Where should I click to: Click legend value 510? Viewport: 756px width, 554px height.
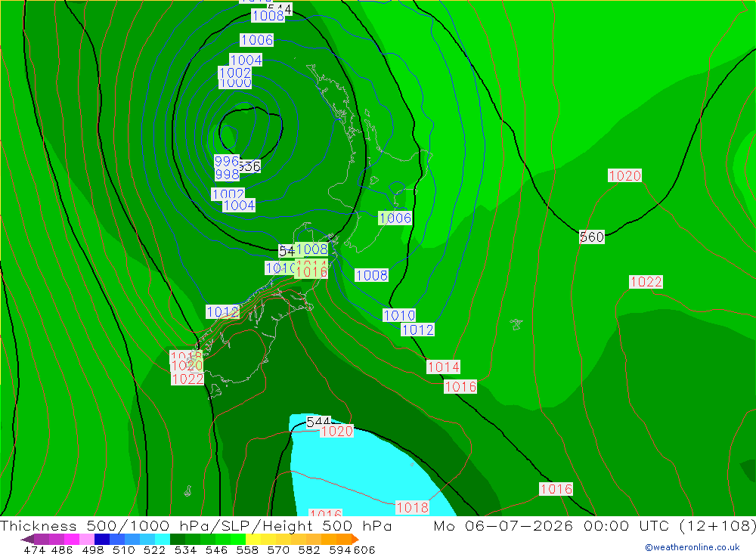(x=123, y=549)
